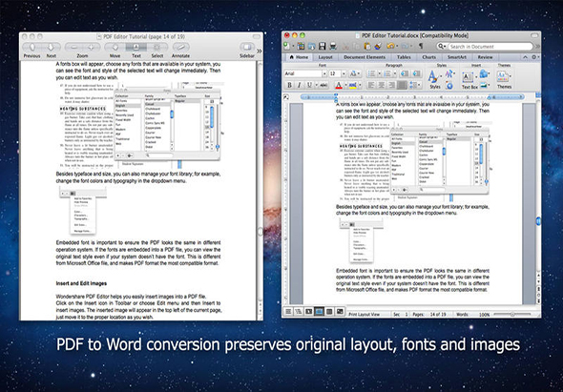This screenshot has width=563, height=392.
Task: Open the ribbon settings gear menu
Action: [534, 57]
